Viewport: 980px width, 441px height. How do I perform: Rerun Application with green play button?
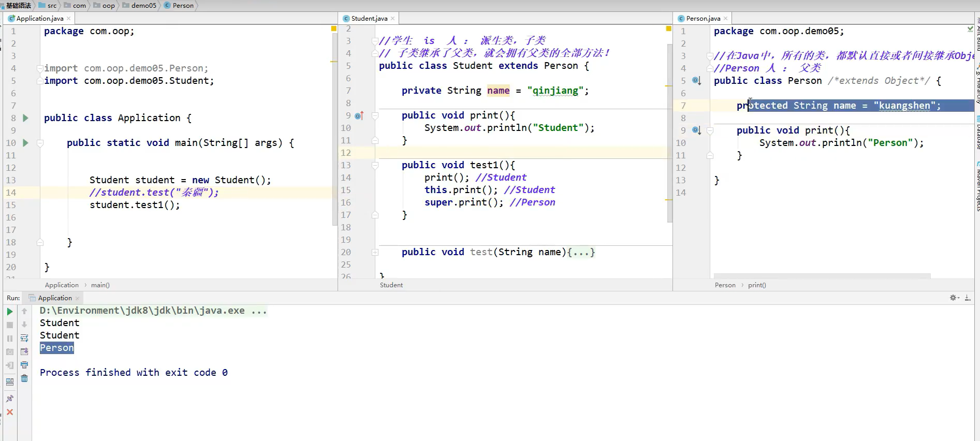pyautogui.click(x=9, y=312)
